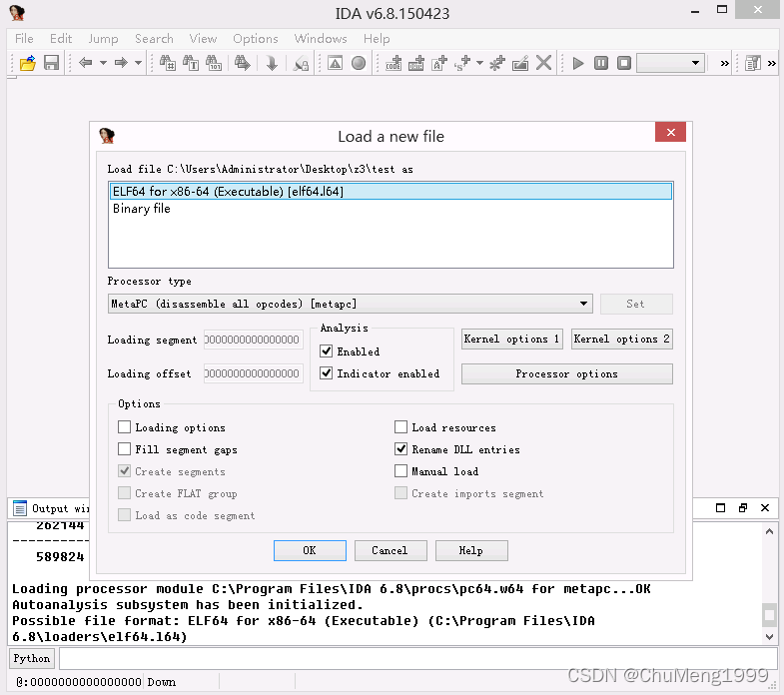Click the Loading offset input field
The image size is (784, 695).
coord(254,373)
